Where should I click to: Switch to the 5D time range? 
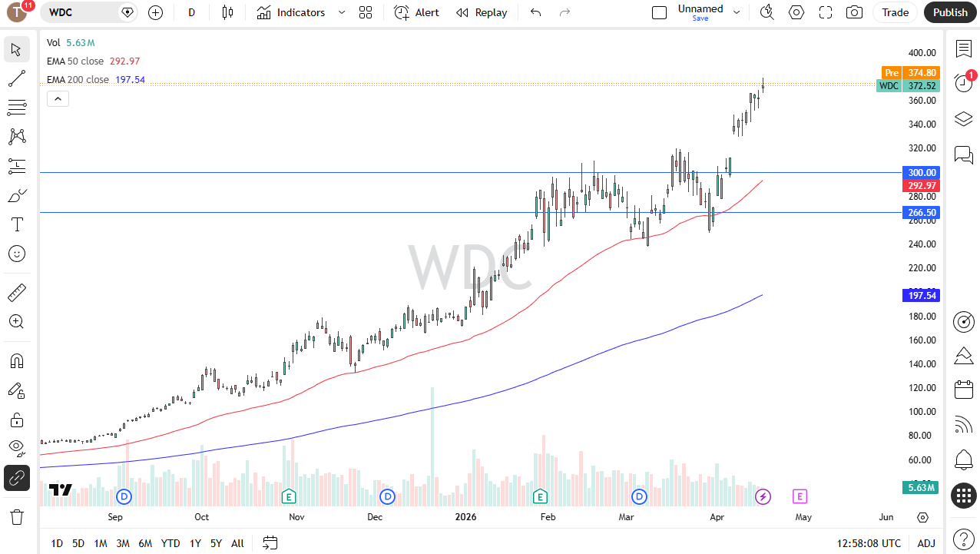pos(78,543)
